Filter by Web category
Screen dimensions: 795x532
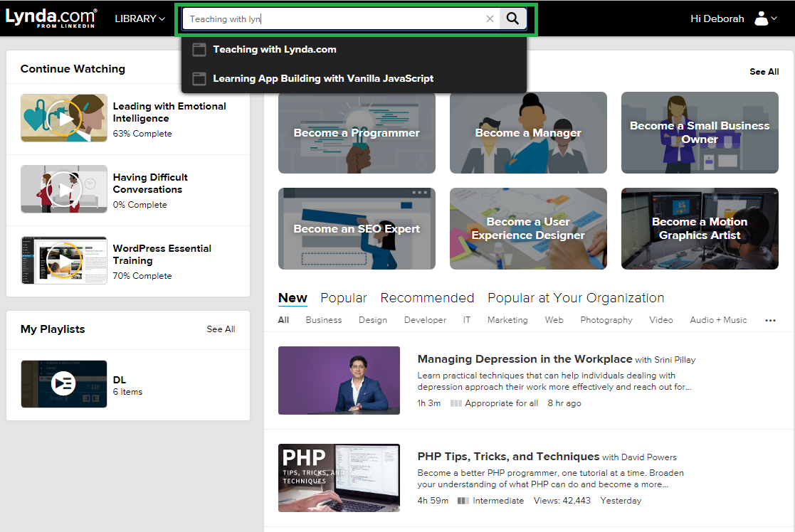pos(554,320)
